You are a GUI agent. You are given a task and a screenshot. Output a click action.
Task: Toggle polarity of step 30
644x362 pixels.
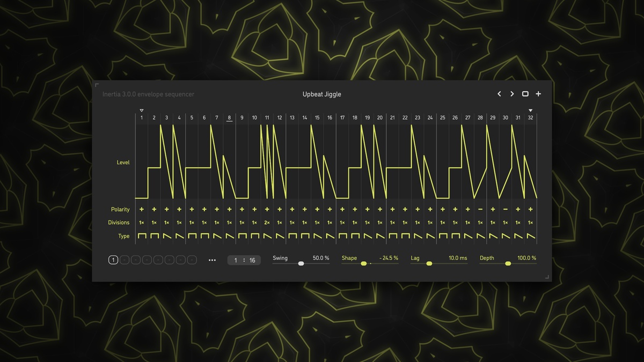[x=505, y=209]
